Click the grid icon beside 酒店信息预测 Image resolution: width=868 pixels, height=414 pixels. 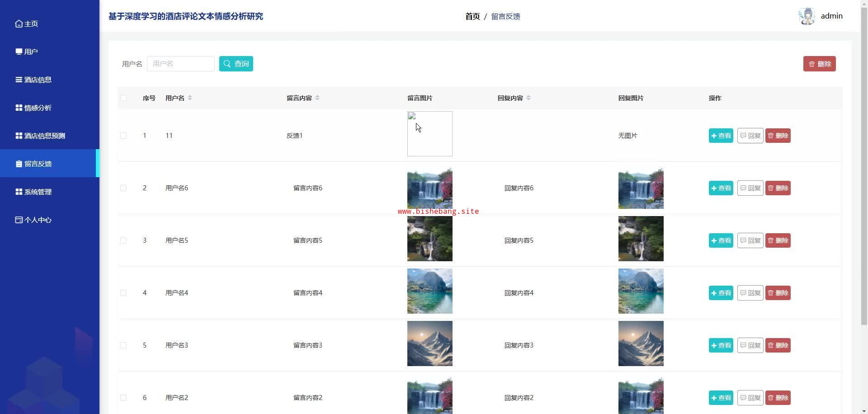point(19,136)
